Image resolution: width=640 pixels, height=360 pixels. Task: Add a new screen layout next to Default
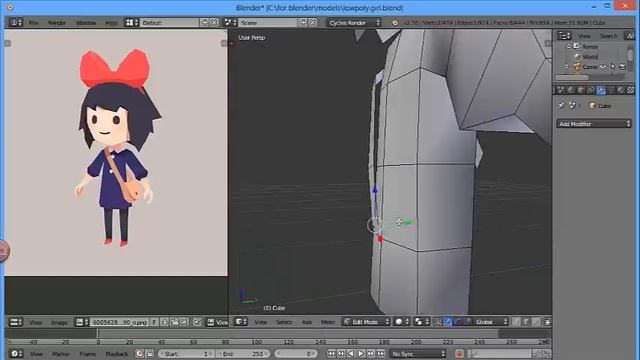[204, 22]
